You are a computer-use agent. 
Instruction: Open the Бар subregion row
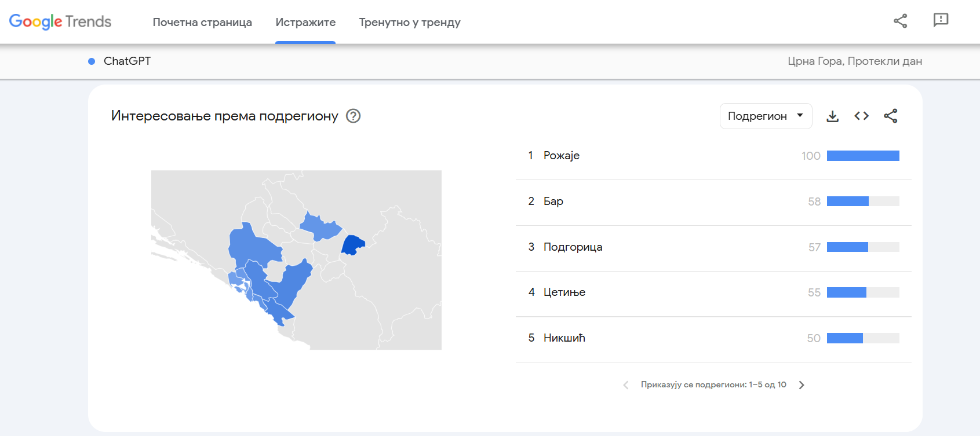pos(713,201)
